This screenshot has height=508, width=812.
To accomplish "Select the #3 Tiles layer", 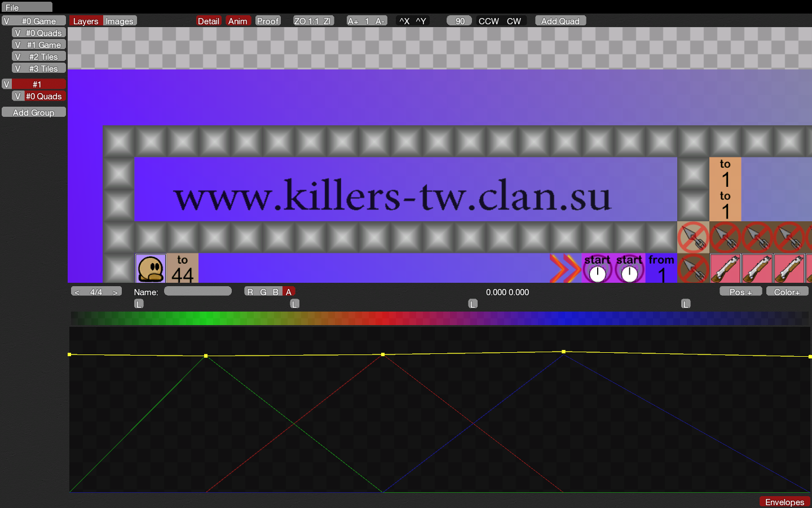I will pos(45,68).
